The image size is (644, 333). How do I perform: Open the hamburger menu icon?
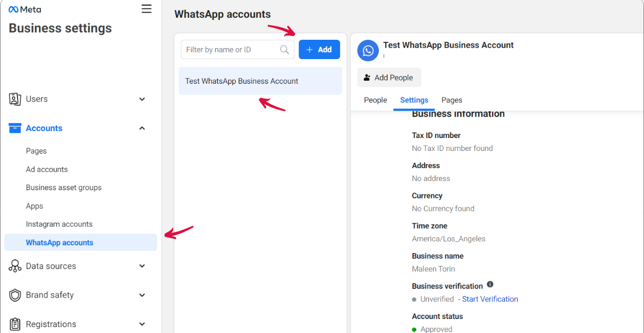[x=147, y=9]
